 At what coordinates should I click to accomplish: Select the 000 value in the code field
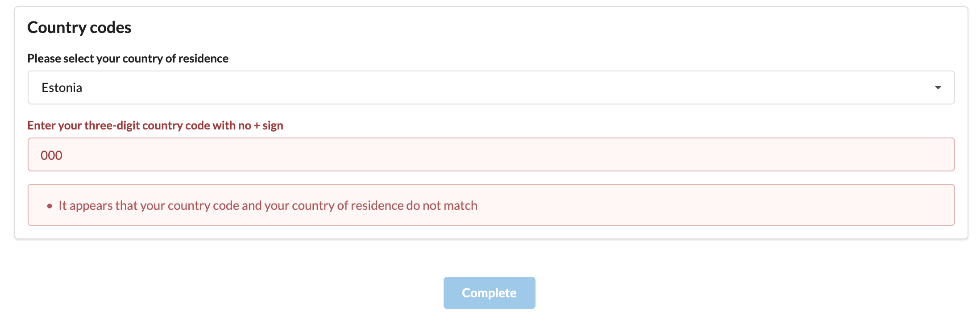tap(51, 155)
